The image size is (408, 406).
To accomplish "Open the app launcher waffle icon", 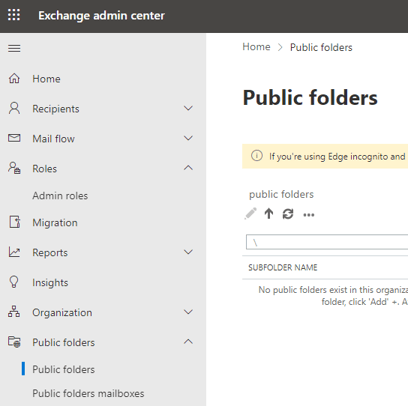I will tap(14, 15).
